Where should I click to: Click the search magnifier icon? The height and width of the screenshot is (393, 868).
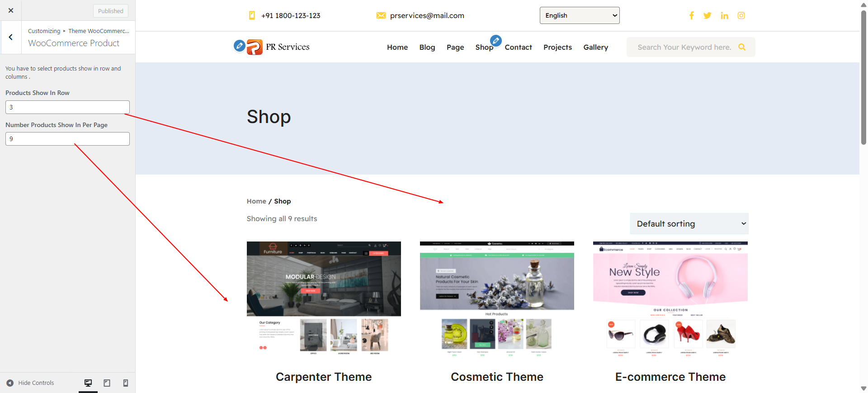tap(742, 47)
